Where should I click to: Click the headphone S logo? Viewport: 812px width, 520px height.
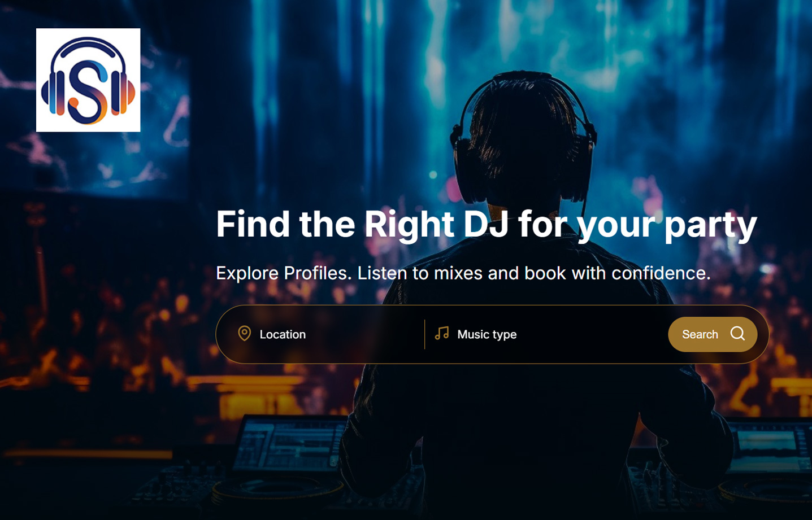pos(88,80)
